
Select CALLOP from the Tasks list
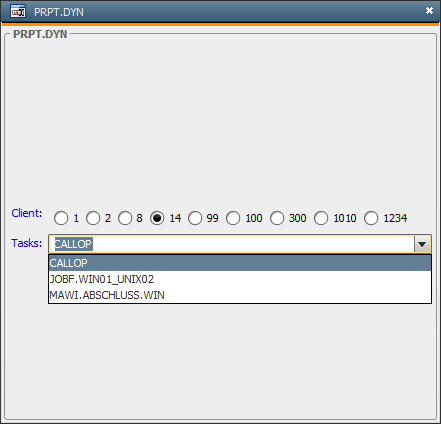(x=240, y=263)
